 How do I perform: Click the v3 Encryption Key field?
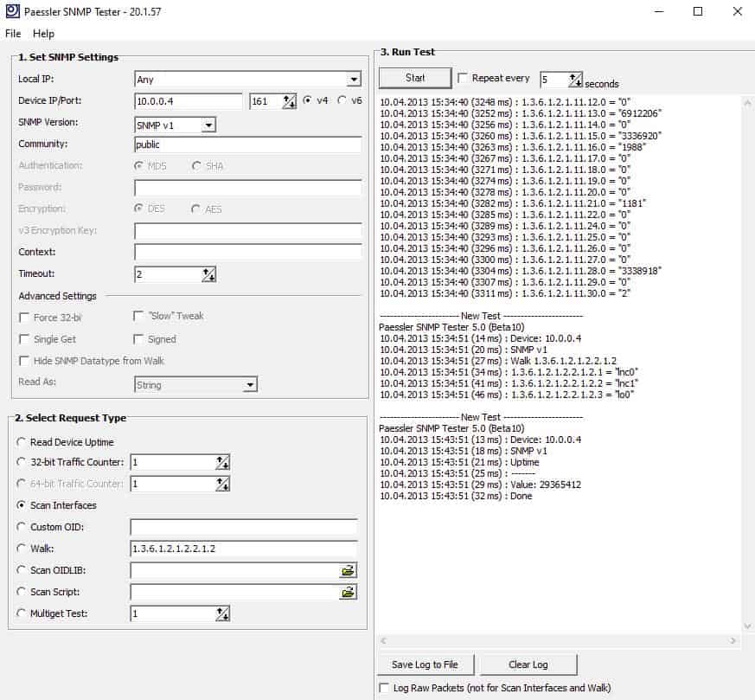(x=248, y=231)
